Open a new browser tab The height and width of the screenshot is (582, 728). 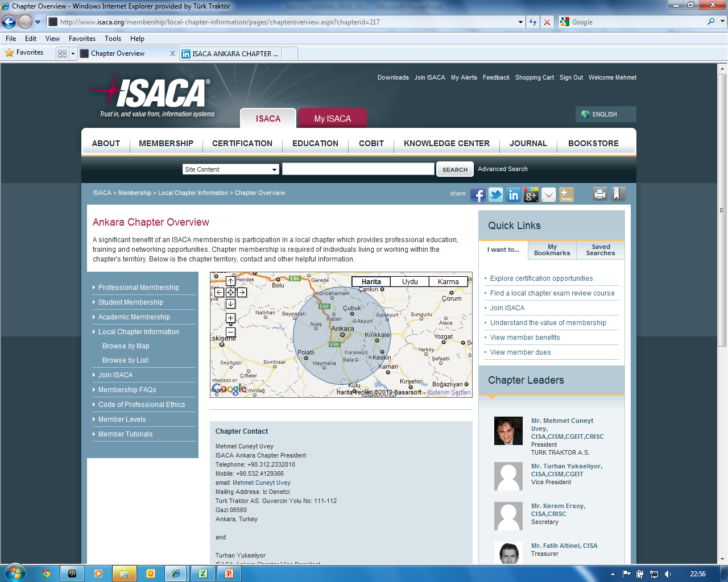(x=289, y=53)
